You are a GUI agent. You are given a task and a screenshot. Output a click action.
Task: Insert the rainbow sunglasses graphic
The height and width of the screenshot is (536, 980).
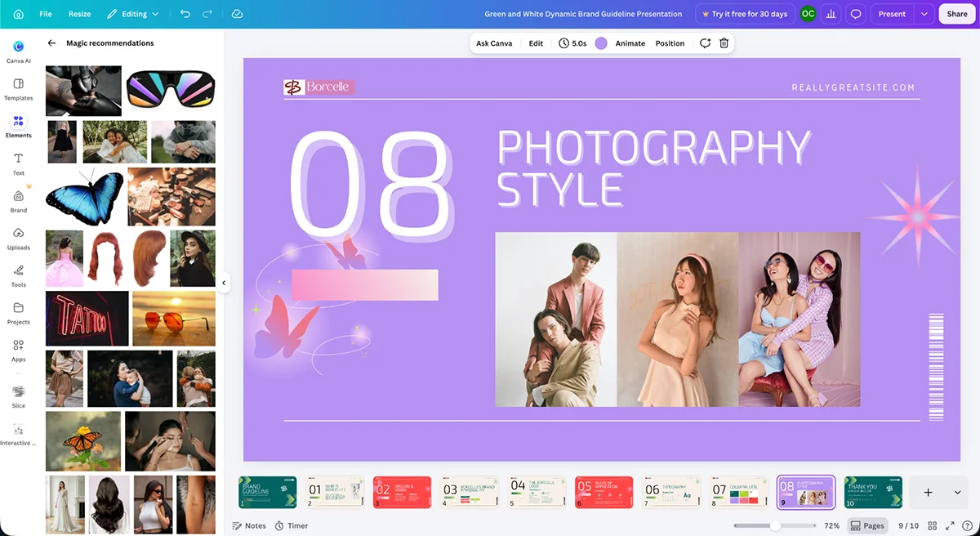coord(171,89)
